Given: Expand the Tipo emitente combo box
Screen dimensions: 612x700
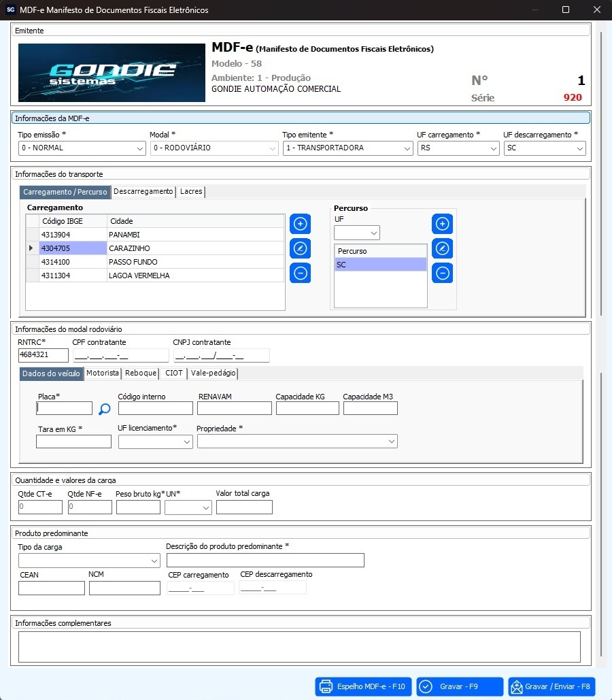Looking at the screenshot, I should point(347,148).
